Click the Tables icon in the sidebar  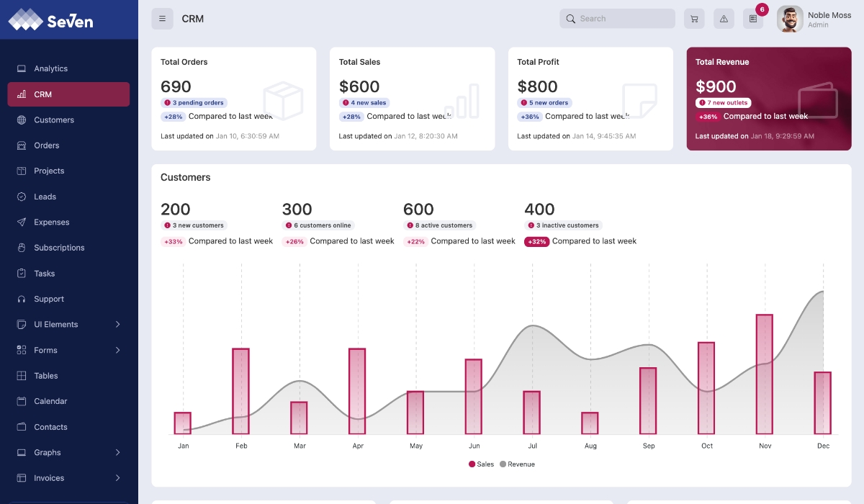click(x=21, y=376)
